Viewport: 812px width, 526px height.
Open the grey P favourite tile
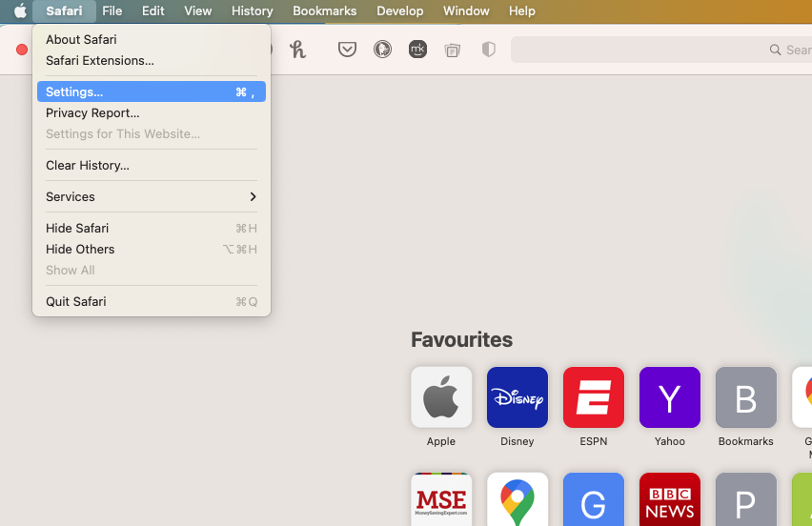pos(745,499)
